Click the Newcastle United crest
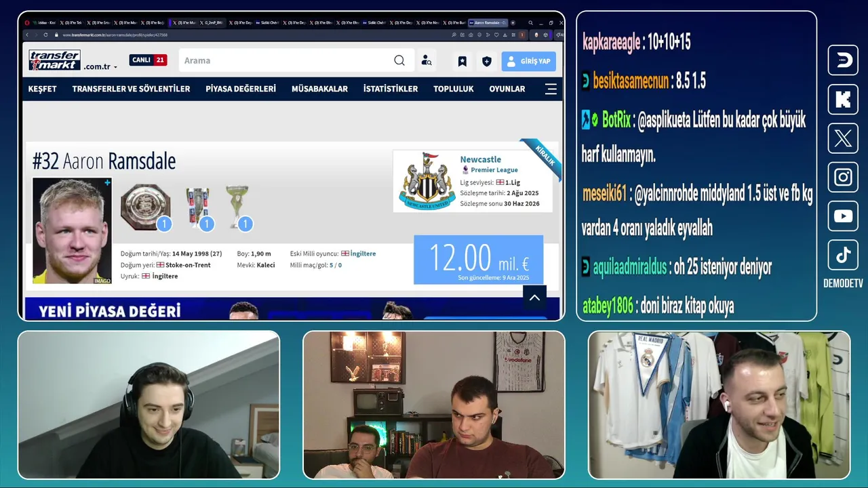Screen dimensions: 868x488 pyautogui.click(x=427, y=181)
